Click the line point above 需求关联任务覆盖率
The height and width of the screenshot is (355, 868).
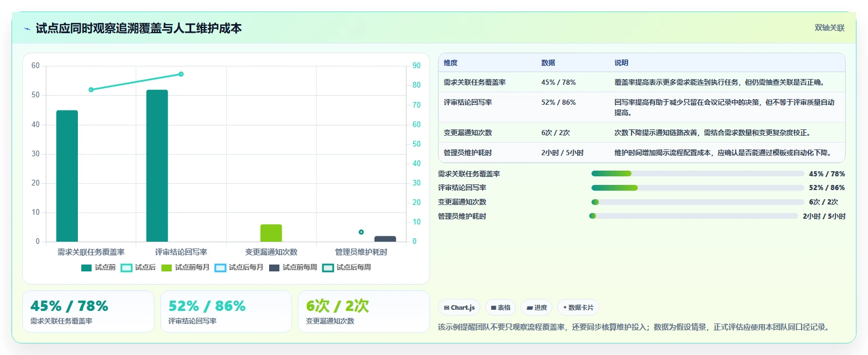pos(91,89)
